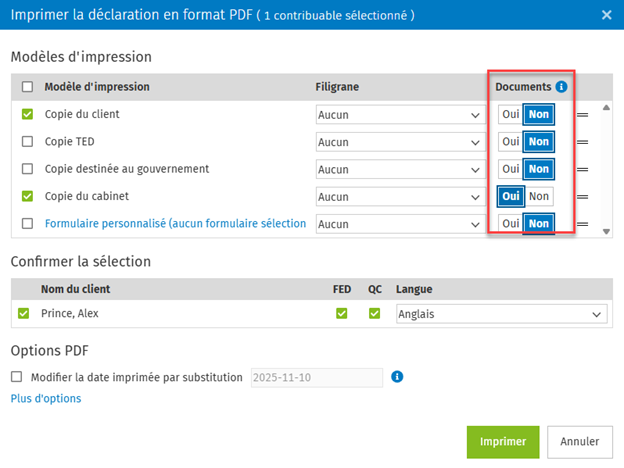Click the info icon beside substitution date
The image size is (624, 468).
(x=397, y=377)
